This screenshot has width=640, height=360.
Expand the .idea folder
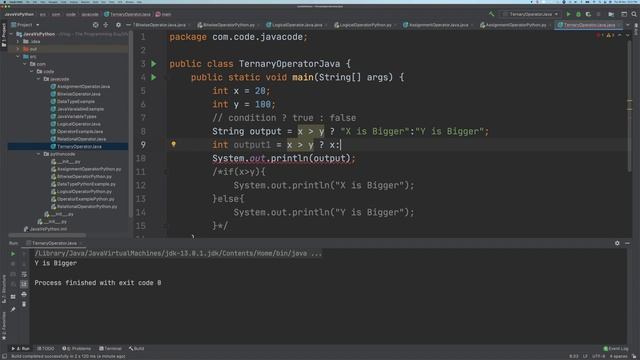(18, 42)
